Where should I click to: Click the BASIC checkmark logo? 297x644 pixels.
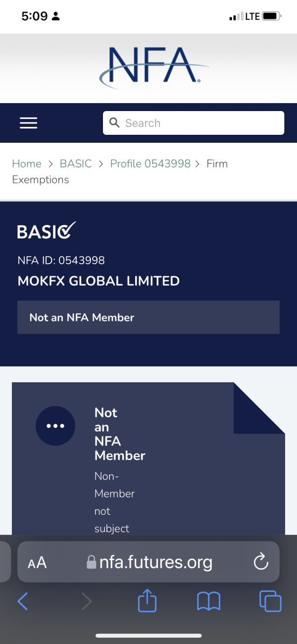47,231
